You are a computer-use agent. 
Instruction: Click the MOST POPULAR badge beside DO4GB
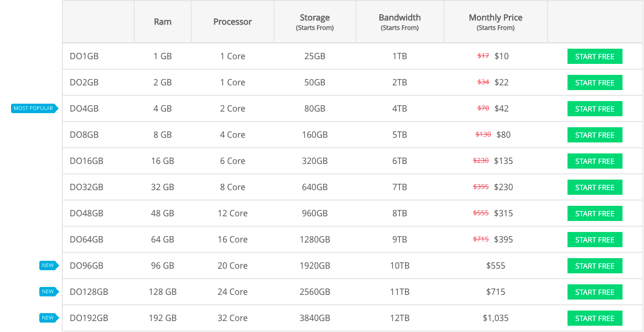coord(35,108)
